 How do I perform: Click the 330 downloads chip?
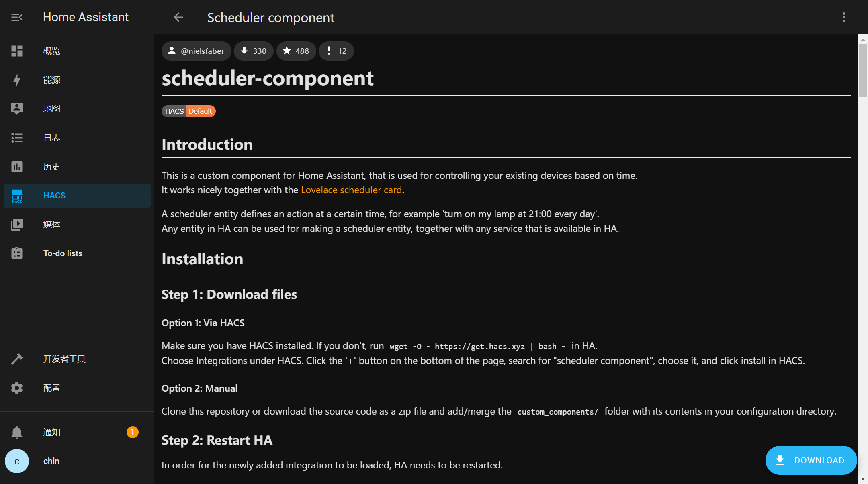point(254,51)
